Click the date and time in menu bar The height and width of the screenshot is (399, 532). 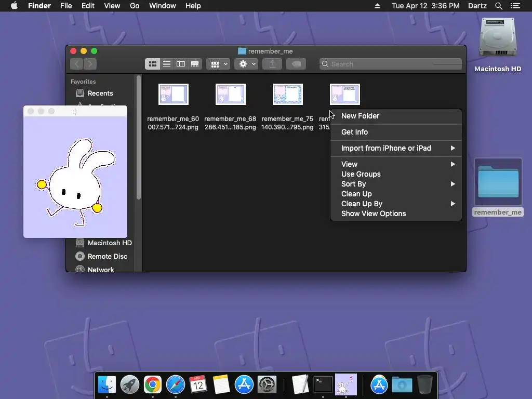[425, 6]
